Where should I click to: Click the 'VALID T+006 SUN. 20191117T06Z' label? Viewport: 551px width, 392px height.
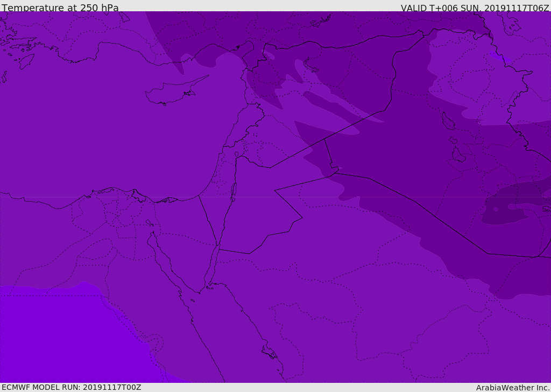click(475, 8)
